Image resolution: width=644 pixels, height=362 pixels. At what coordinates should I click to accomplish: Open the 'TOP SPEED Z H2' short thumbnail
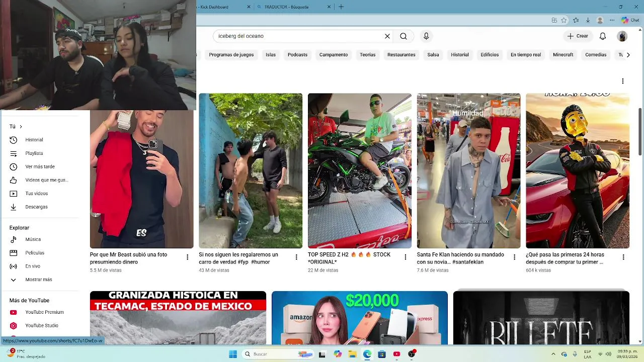(x=360, y=171)
